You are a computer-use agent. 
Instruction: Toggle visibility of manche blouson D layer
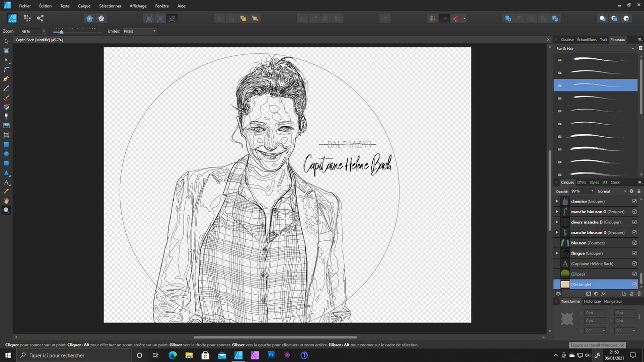click(634, 232)
